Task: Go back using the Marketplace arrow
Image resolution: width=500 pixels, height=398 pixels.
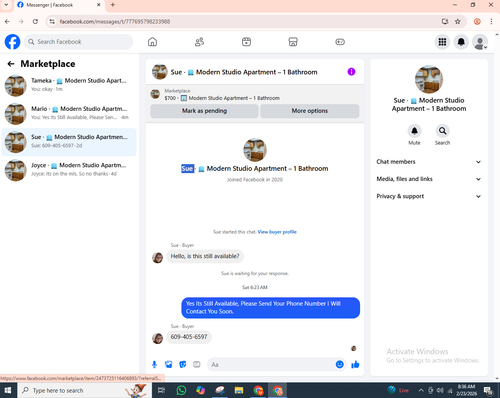Action: 11,64
